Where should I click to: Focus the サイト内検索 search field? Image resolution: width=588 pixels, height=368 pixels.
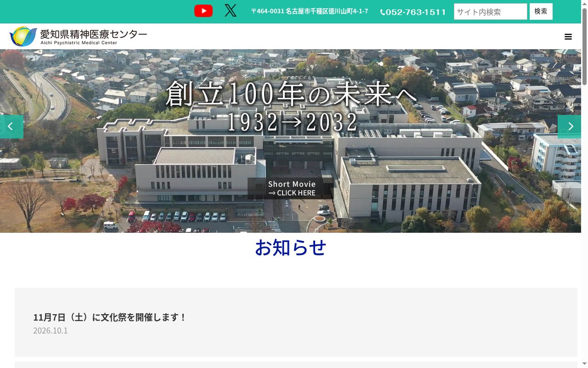491,11
